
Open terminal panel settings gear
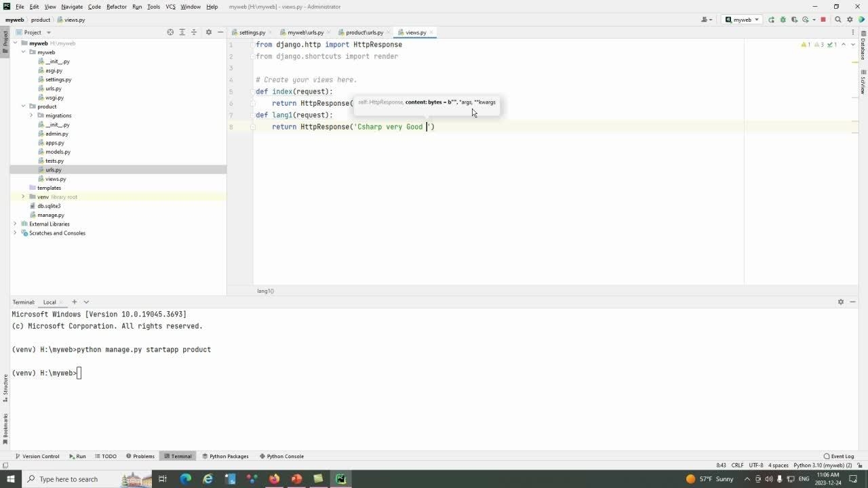click(840, 302)
